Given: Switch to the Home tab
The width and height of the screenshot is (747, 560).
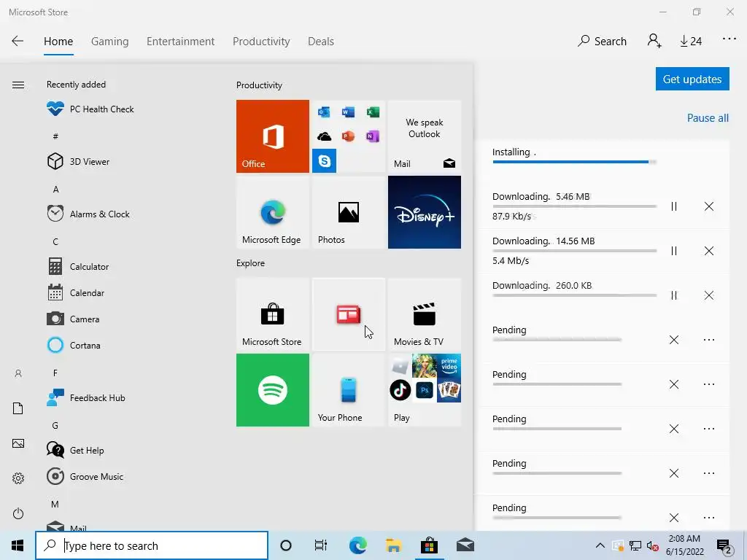Looking at the screenshot, I should 58,42.
